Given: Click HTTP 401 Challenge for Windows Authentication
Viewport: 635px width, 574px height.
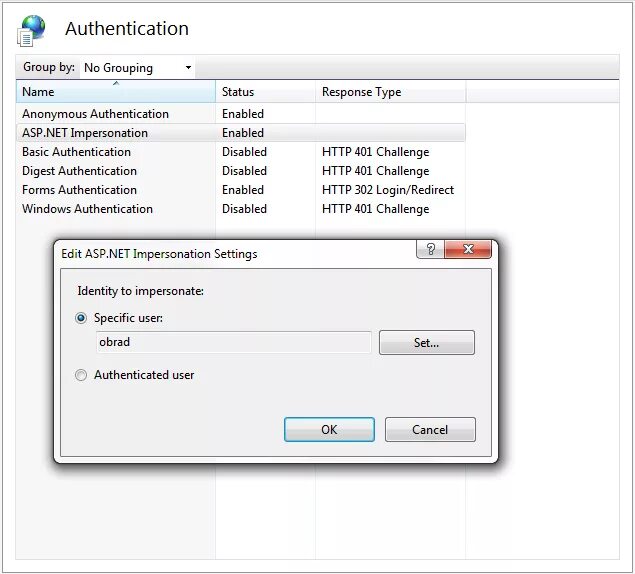Looking at the screenshot, I should click(x=375, y=209).
